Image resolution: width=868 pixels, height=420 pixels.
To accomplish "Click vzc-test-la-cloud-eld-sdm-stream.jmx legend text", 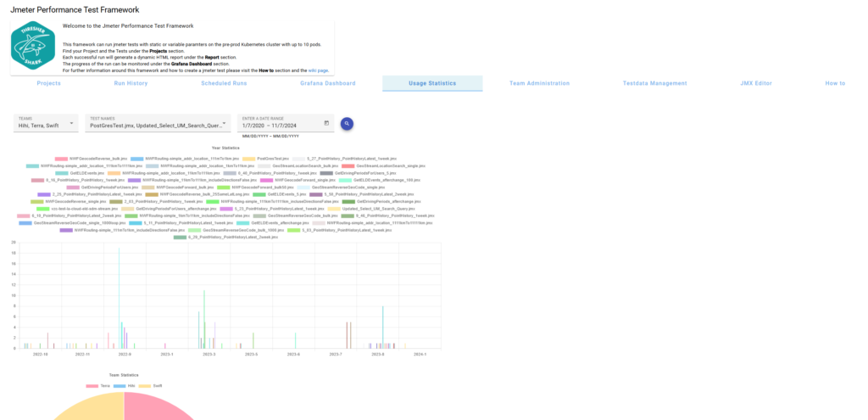I will [85, 209].
